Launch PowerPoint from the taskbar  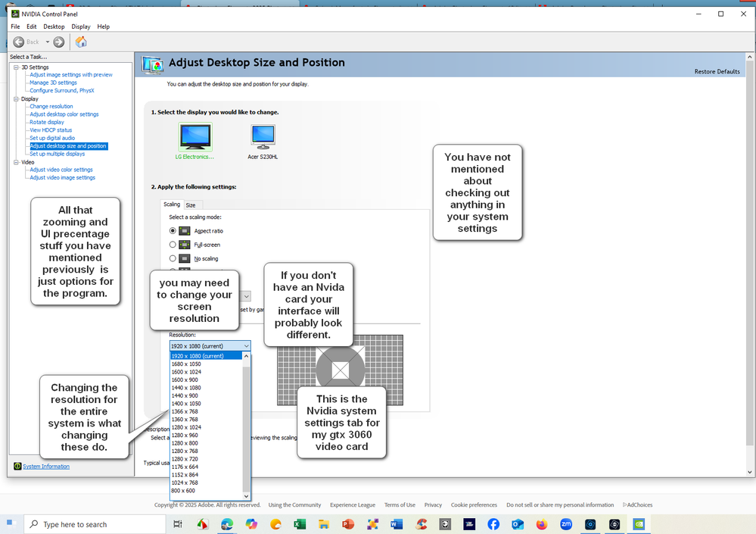tap(348, 524)
